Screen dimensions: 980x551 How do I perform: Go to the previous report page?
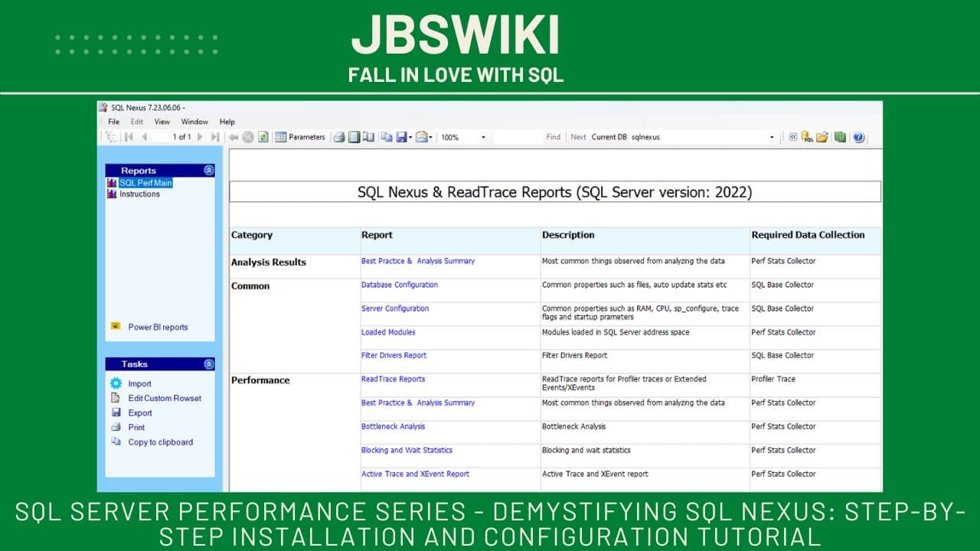coord(144,137)
